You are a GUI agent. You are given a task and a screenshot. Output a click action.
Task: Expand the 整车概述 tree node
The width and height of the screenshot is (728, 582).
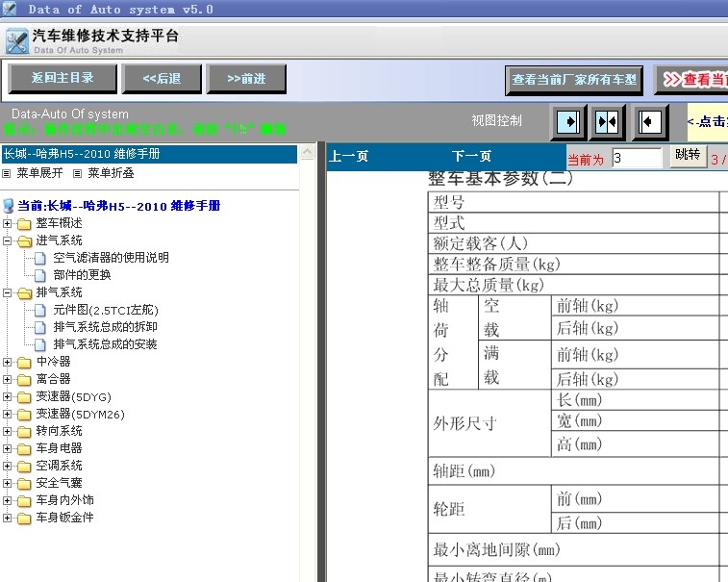pos(7,223)
